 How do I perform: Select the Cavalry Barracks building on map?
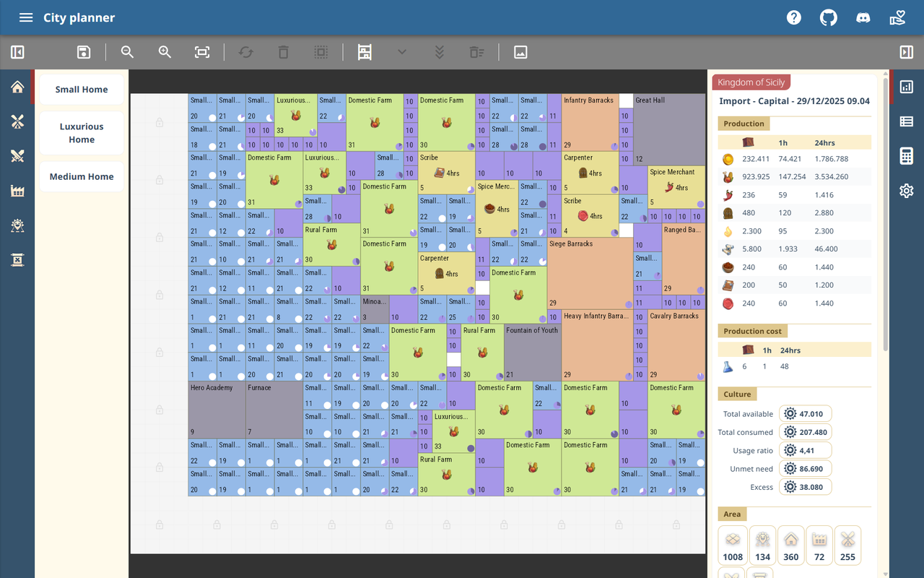(676, 345)
